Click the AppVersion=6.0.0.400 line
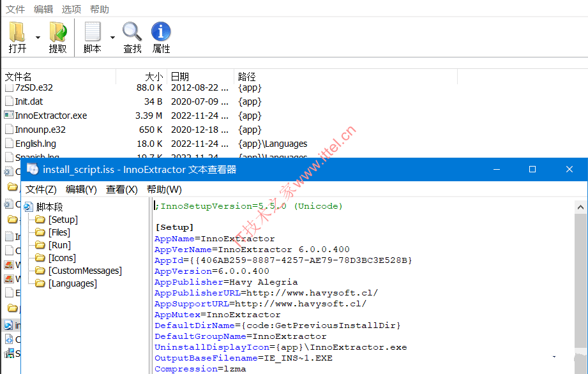Viewport: 588px width, 374px height. click(x=211, y=271)
